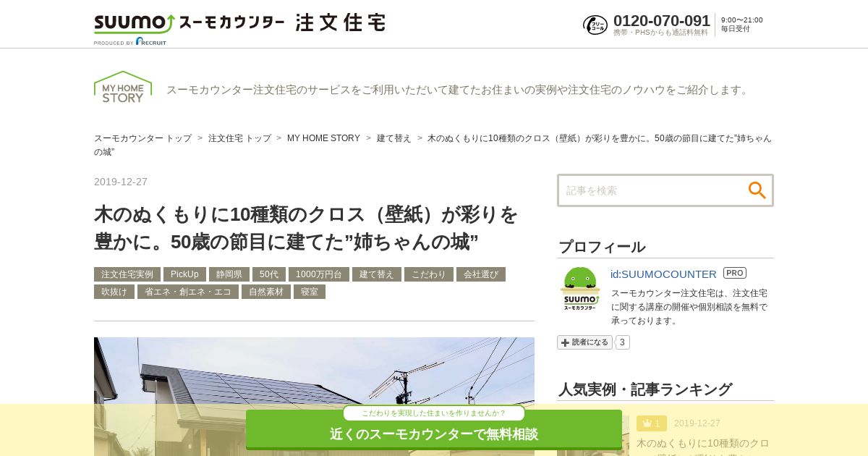Viewport: 868px width, 456px height.
Task: Click the rank 1 crown badge
Action: 652,423
